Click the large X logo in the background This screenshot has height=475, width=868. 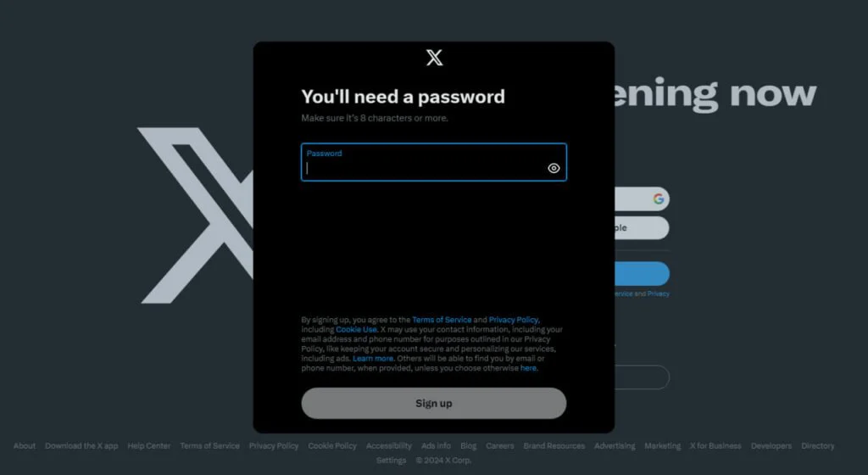(x=195, y=215)
